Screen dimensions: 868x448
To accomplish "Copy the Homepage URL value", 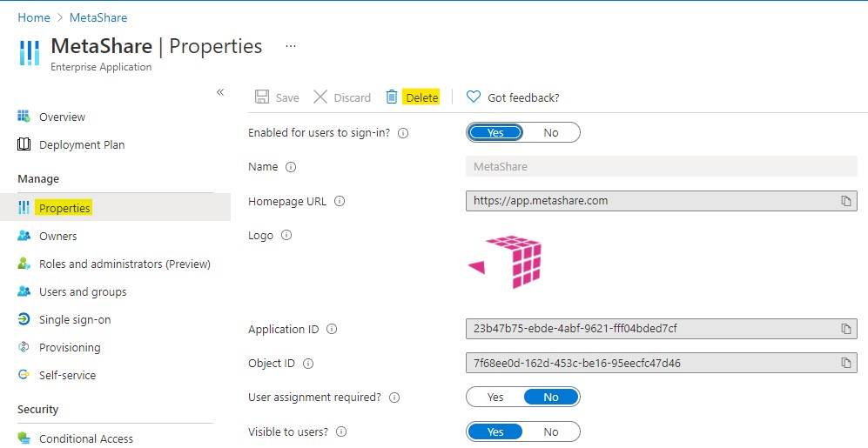I will [846, 201].
